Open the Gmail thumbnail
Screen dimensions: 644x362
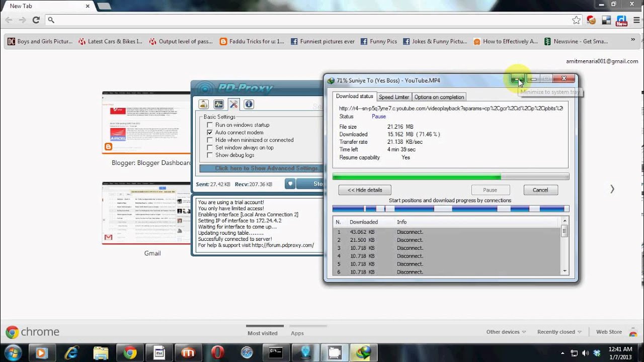146,213
